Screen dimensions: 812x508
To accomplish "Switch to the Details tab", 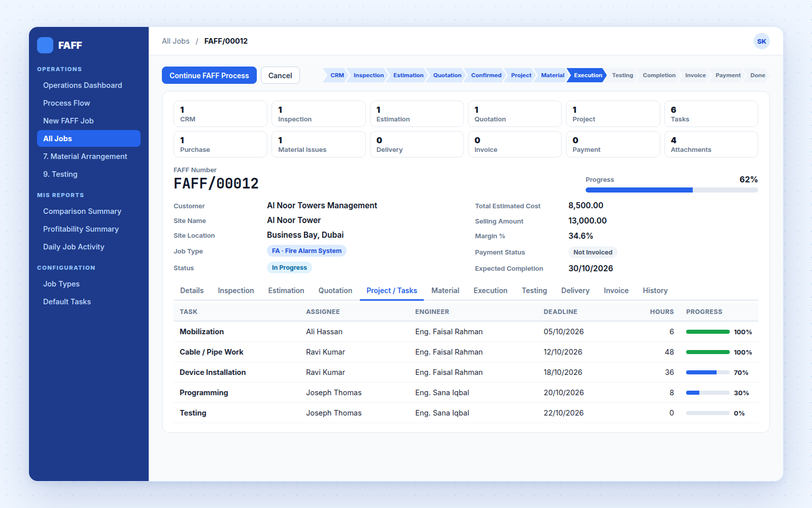I will [x=192, y=291].
